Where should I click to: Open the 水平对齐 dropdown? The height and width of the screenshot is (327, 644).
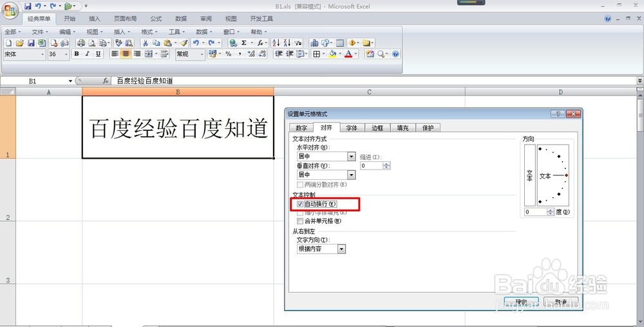(351, 156)
